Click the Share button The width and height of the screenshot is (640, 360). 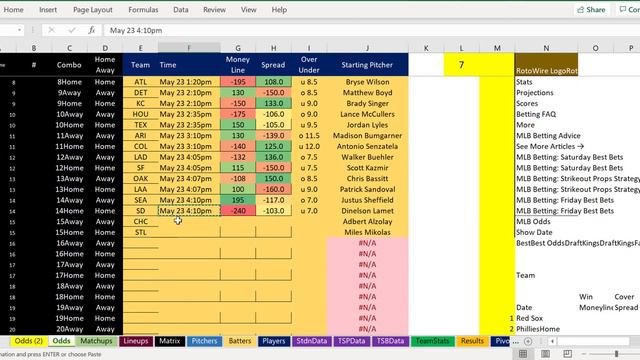pos(591,10)
